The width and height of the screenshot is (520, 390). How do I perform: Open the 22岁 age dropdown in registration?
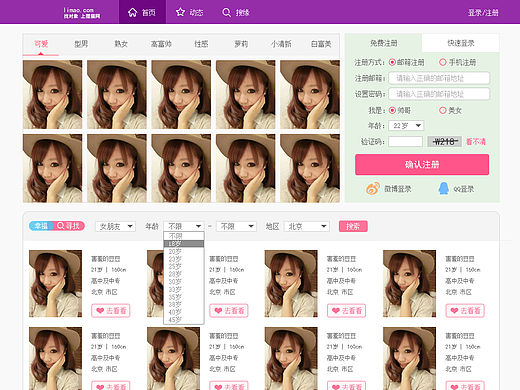[x=406, y=125]
